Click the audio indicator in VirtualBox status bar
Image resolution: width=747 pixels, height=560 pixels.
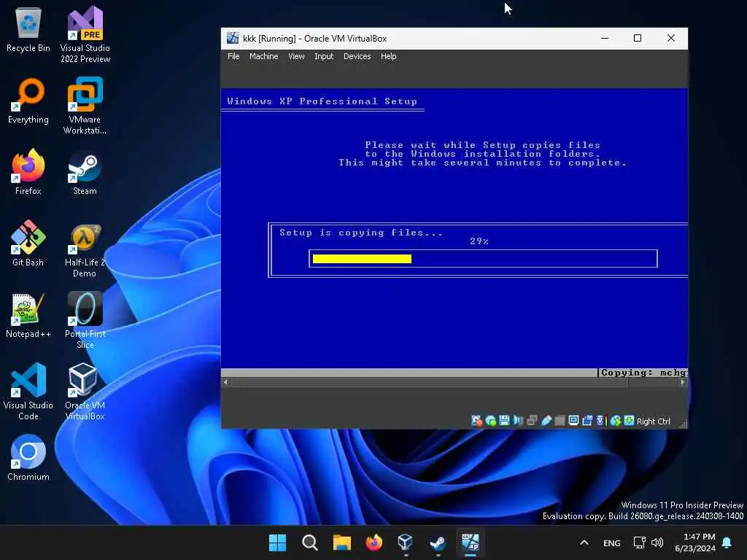pyautogui.click(x=519, y=421)
